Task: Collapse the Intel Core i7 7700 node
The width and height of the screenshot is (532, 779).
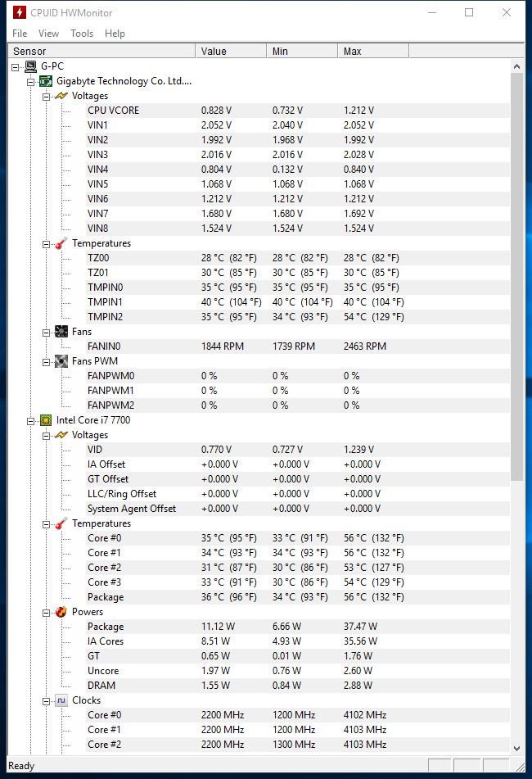Action: click(x=31, y=421)
